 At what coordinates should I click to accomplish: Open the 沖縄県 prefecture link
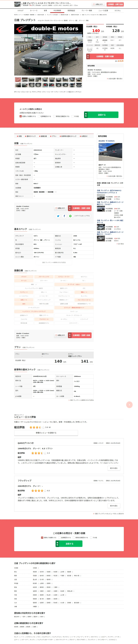(x=35, y=607)
